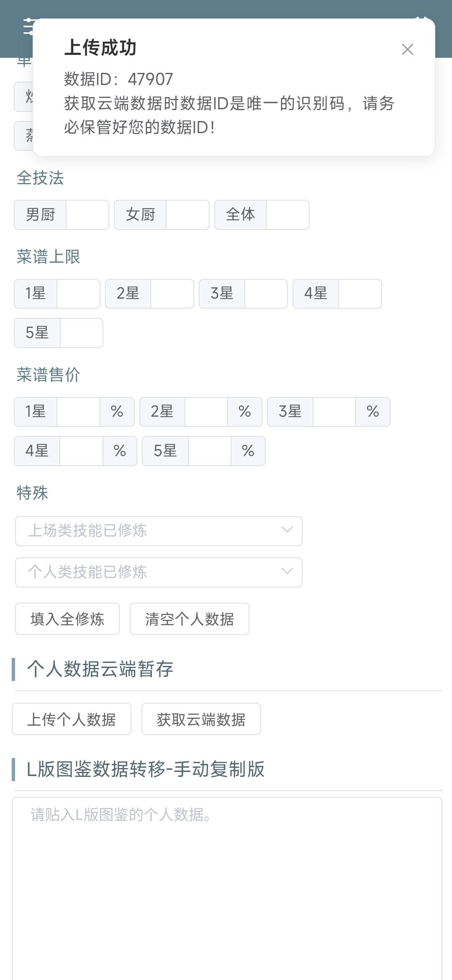Click the 上传个人数据 button
Screen dimensions: 452x980
72,719
